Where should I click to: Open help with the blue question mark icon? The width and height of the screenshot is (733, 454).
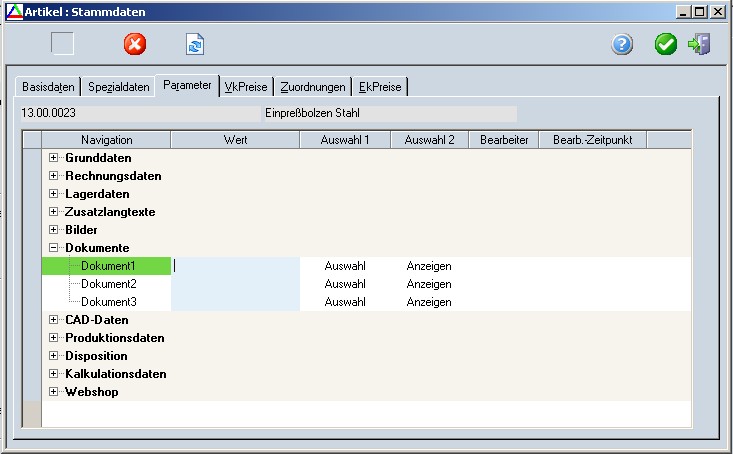click(622, 44)
